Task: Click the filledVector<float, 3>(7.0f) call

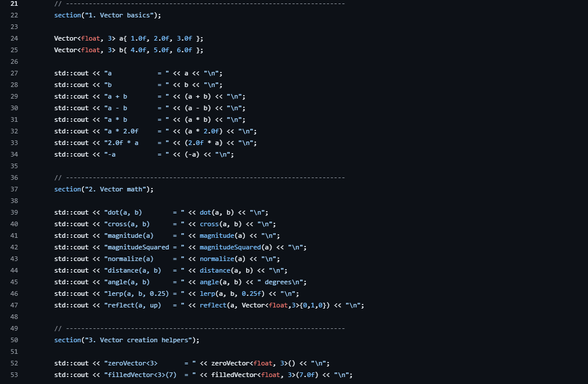Action: pyautogui.click(x=265, y=375)
